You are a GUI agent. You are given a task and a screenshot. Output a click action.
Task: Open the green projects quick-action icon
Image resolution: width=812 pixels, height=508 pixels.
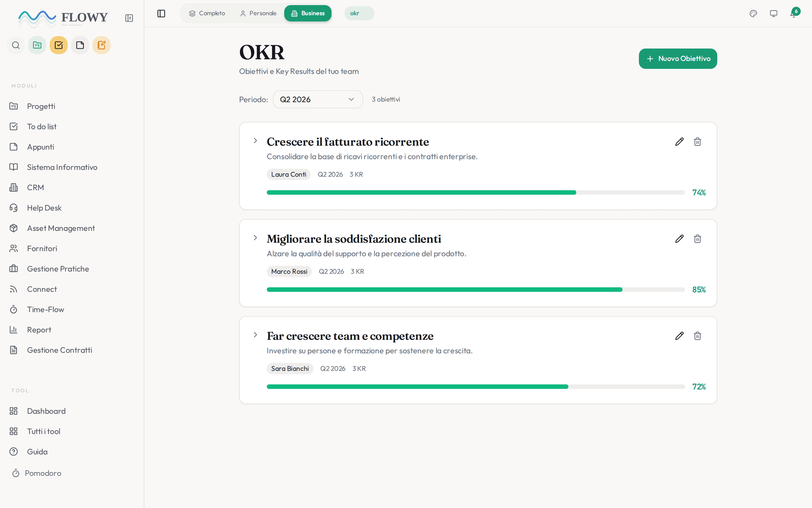(x=37, y=45)
